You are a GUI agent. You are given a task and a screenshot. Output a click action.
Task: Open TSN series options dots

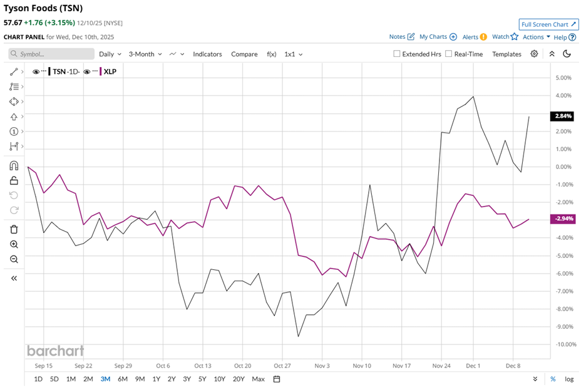[44, 71]
